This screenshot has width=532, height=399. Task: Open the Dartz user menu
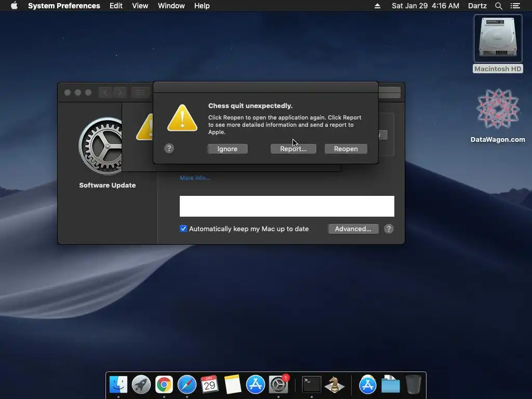coord(477,6)
